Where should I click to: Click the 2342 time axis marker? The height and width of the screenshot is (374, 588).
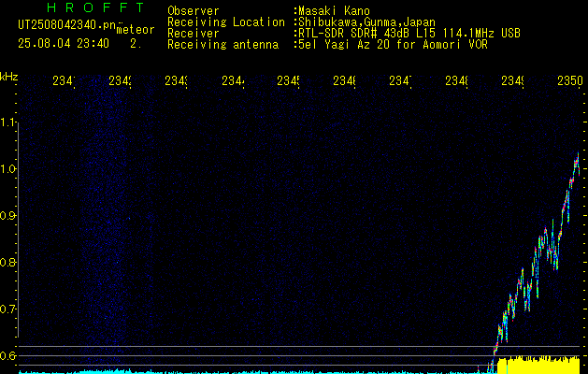[120, 80]
